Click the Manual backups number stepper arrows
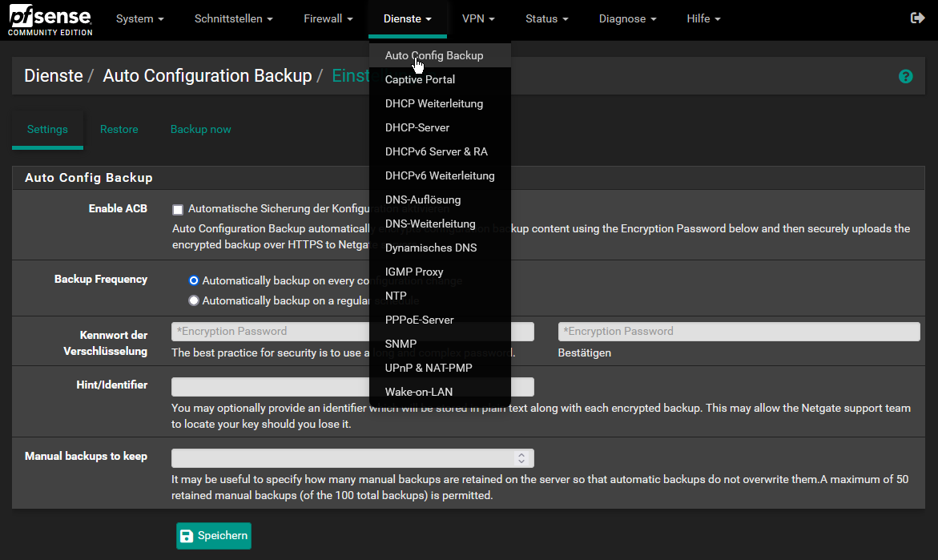Viewport: 938px width, 560px height. (521, 457)
